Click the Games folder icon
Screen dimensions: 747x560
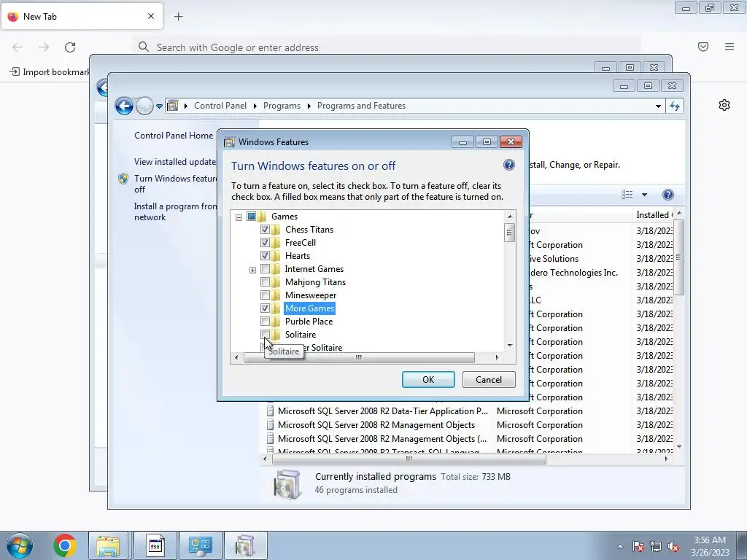262,216
